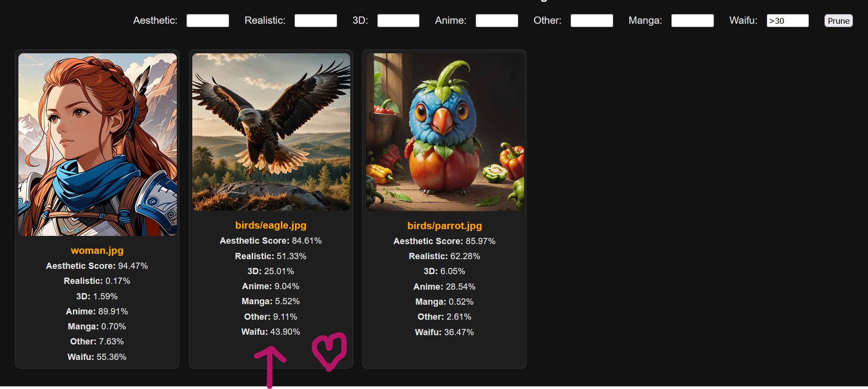This screenshot has height=389, width=868.
Task: Click the Anime filter input field
Action: coord(497,20)
